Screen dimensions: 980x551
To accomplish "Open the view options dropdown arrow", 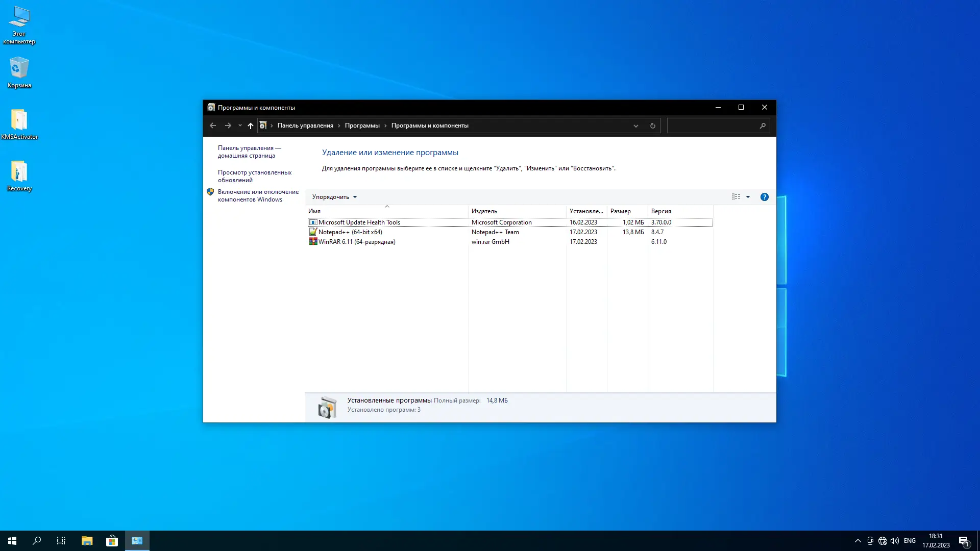I will pos(748,197).
